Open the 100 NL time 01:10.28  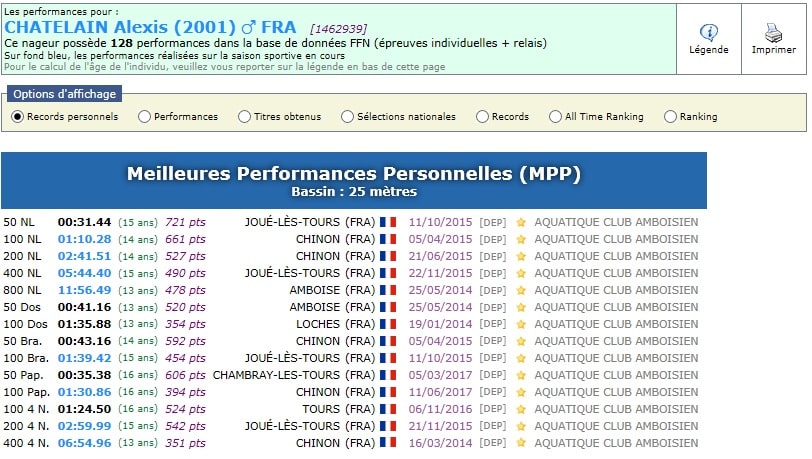[x=84, y=239]
